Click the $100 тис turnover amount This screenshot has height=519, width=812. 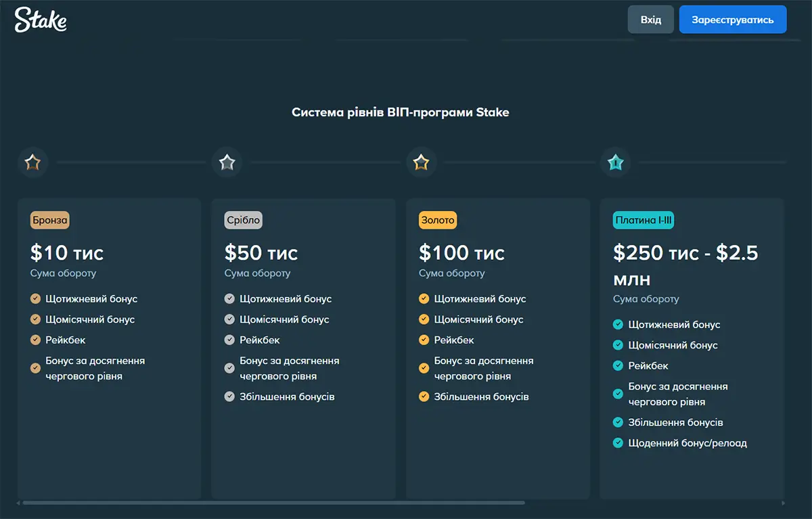461,253
